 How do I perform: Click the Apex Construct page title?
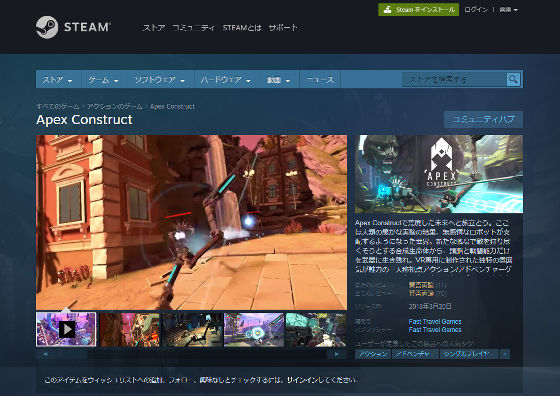84,120
